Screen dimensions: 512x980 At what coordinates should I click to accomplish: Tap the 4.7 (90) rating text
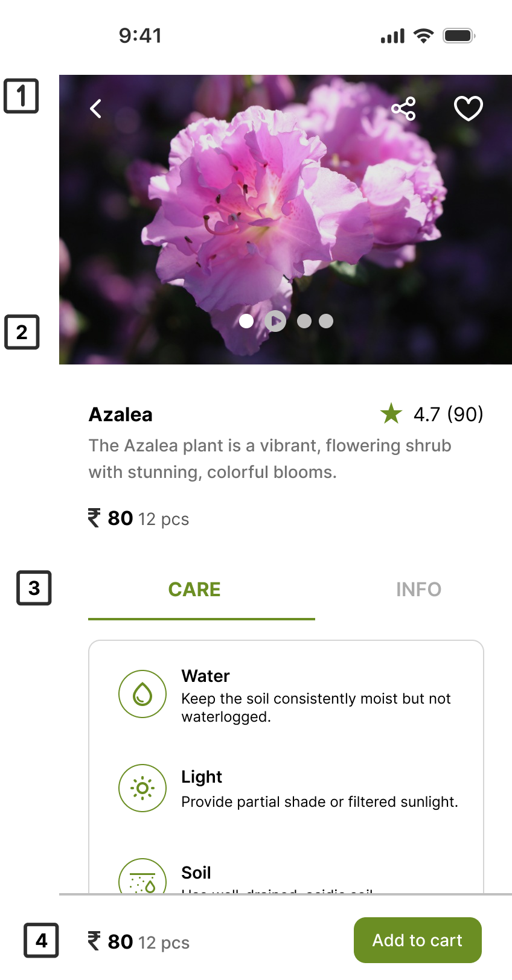coord(449,414)
